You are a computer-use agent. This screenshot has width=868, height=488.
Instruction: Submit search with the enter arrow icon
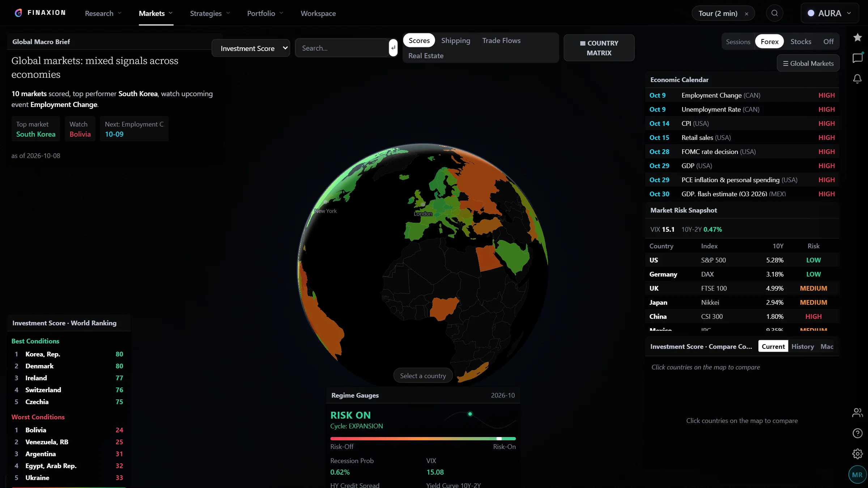393,48
